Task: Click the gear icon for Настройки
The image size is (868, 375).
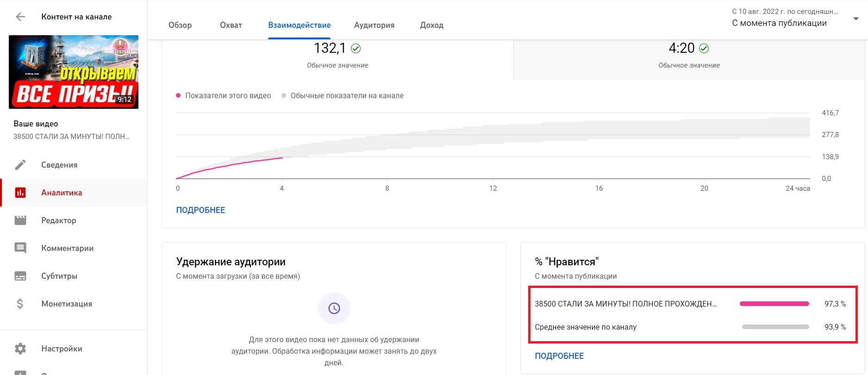Action: 20,349
